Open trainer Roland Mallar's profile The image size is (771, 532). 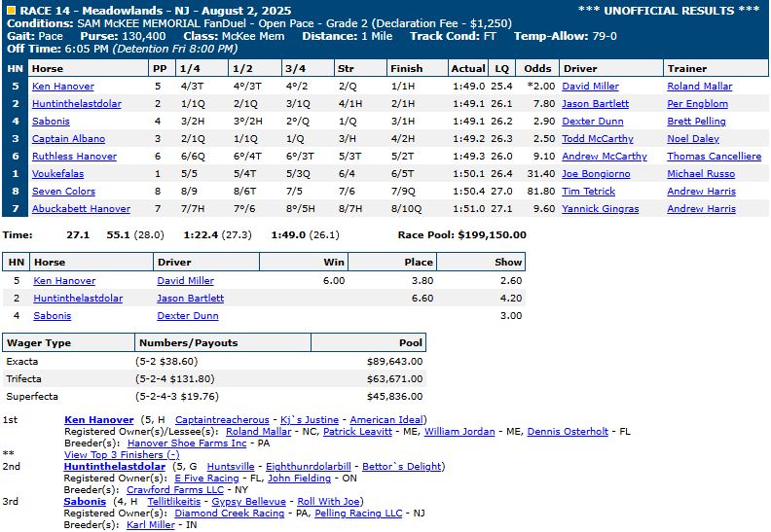pyautogui.click(x=699, y=87)
